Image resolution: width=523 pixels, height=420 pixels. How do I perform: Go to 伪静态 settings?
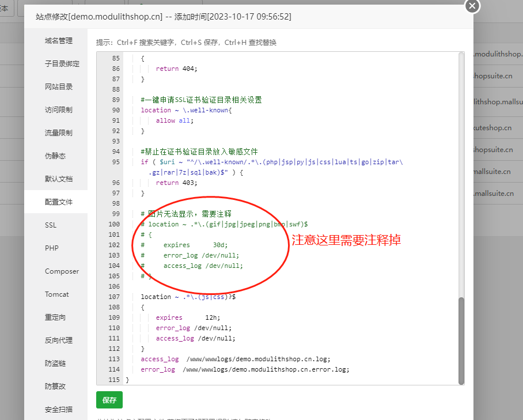55,156
